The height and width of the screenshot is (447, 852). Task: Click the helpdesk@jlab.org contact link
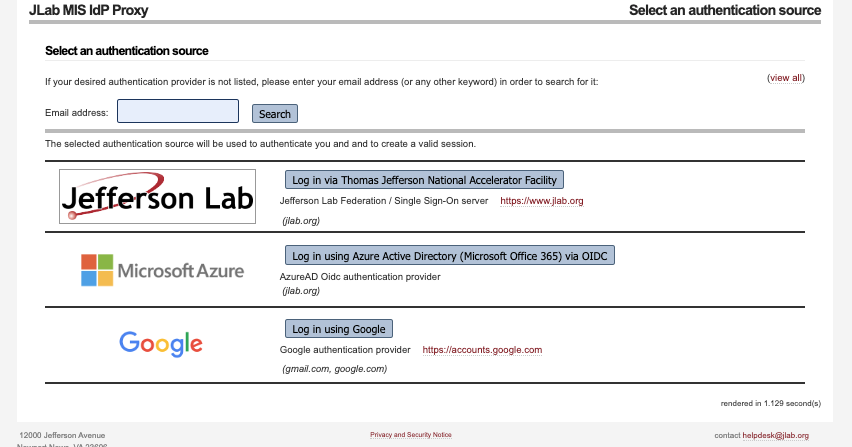(x=775, y=436)
